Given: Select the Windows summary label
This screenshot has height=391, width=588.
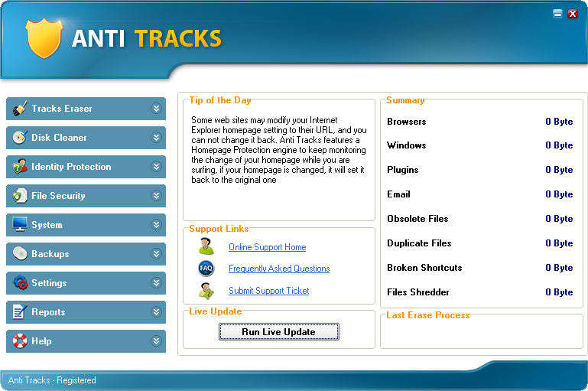Looking at the screenshot, I should [x=407, y=145].
